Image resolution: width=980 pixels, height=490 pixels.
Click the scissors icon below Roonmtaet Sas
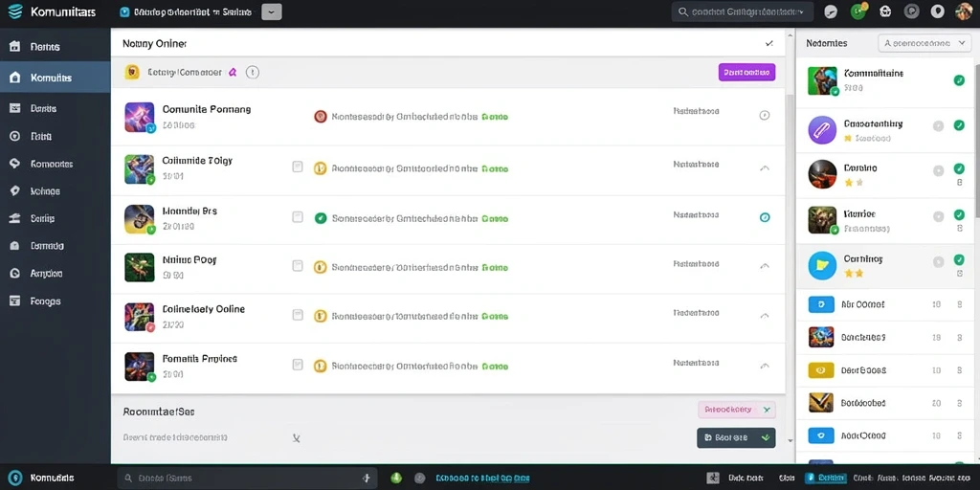[x=297, y=438]
